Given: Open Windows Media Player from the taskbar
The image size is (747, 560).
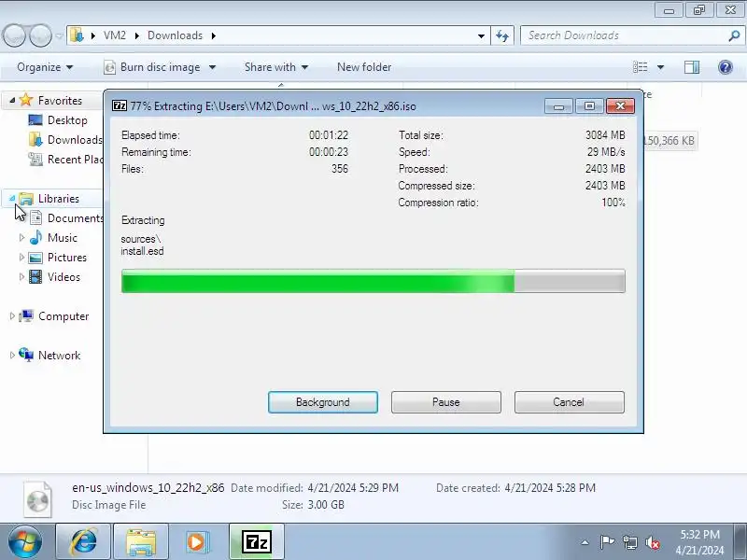Looking at the screenshot, I should point(197,542).
